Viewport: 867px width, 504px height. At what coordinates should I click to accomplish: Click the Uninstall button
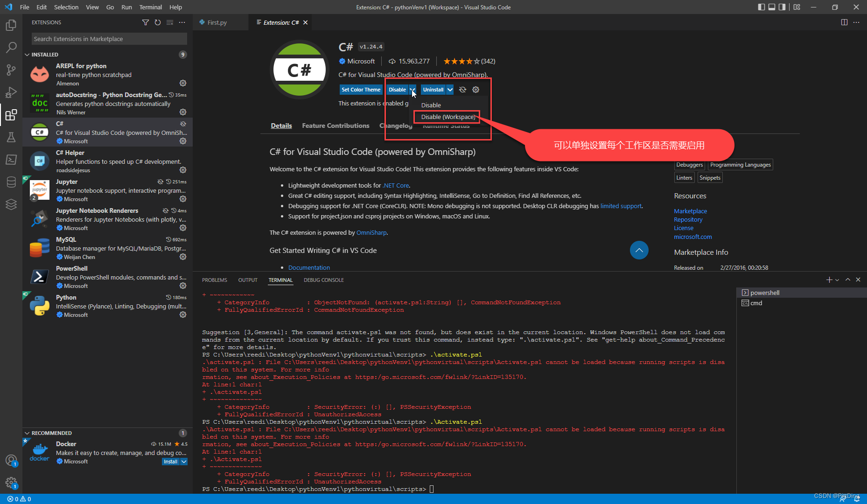(x=433, y=90)
